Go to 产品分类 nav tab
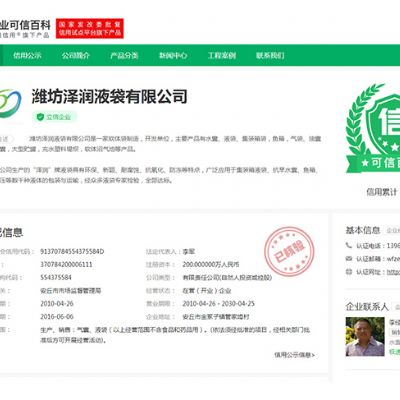Viewport: 400px width, 400px height. pyautogui.click(x=124, y=55)
